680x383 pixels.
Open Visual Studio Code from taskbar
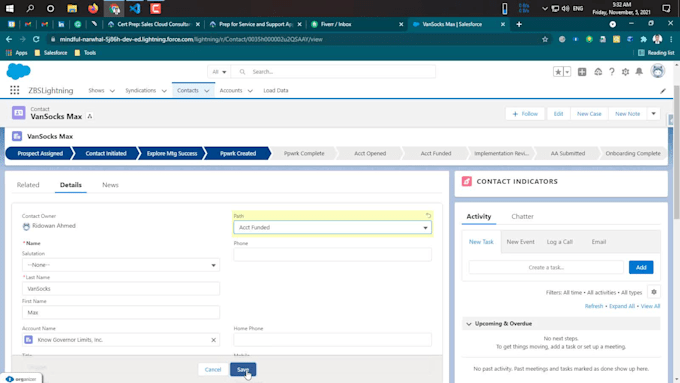tap(134, 8)
